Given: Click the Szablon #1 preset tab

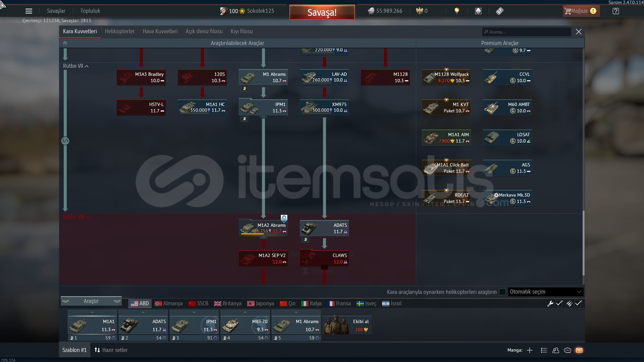Looking at the screenshot, I should click(74, 350).
